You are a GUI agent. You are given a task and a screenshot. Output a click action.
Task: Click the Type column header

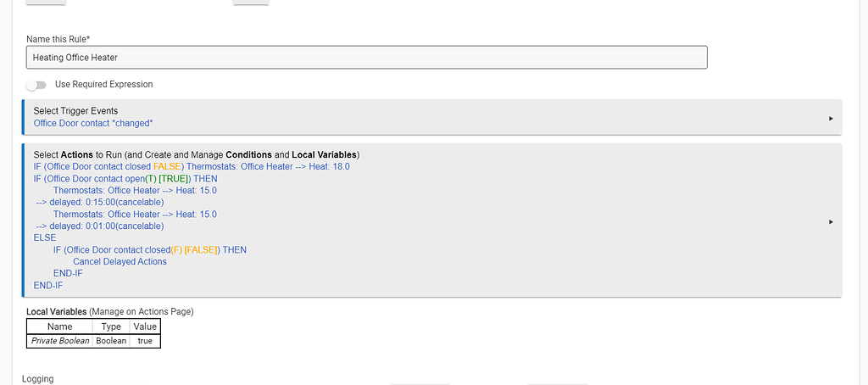[111, 326]
